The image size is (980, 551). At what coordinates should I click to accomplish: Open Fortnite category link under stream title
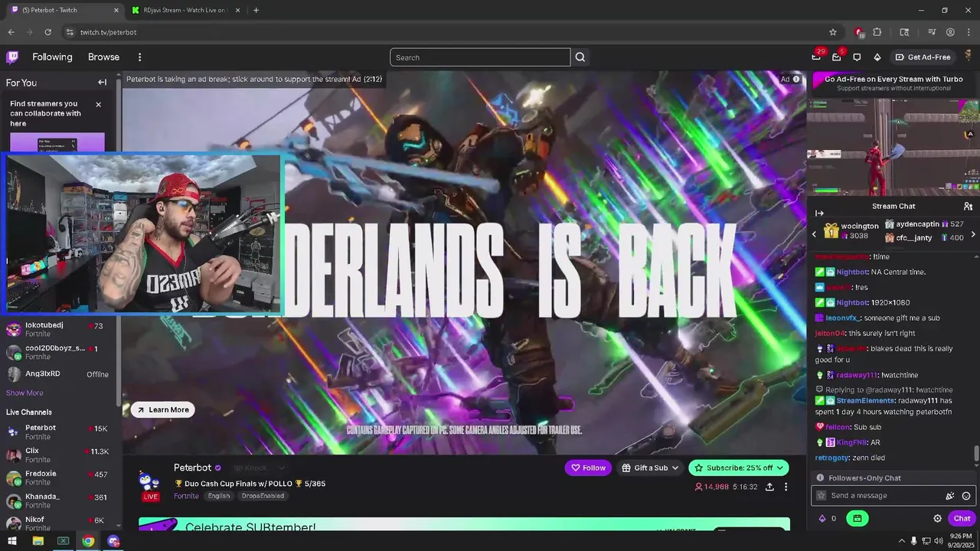(186, 496)
